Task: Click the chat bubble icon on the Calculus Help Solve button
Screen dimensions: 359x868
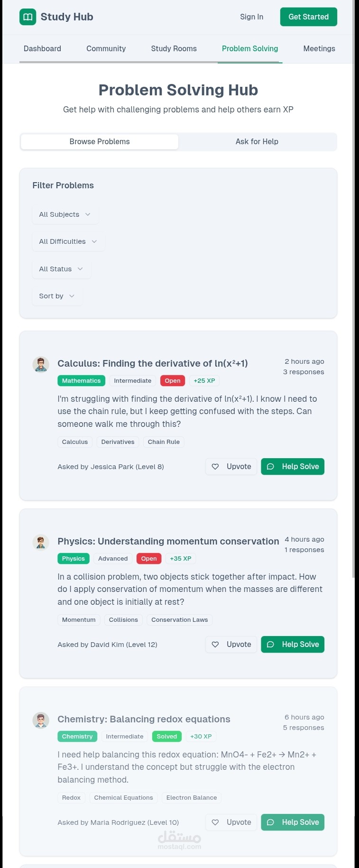Action: coord(270,467)
